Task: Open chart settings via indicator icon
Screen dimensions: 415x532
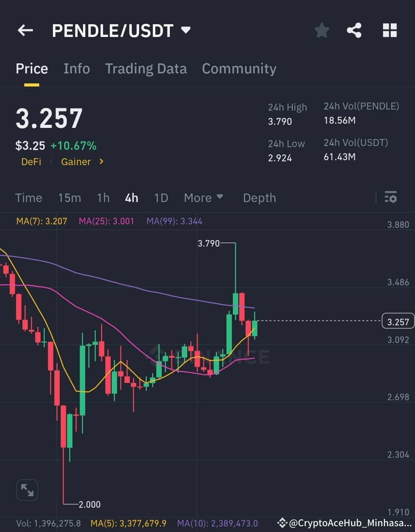Action: point(391,198)
